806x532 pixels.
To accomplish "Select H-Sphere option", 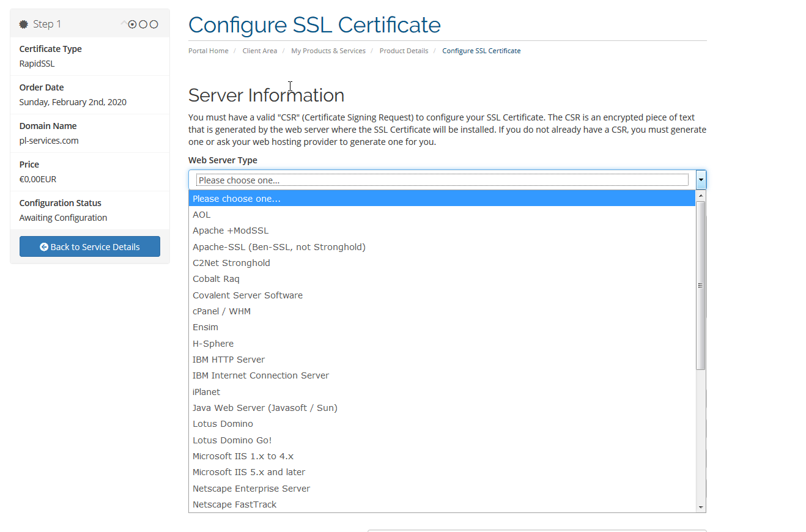I will (x=442, y=344).
